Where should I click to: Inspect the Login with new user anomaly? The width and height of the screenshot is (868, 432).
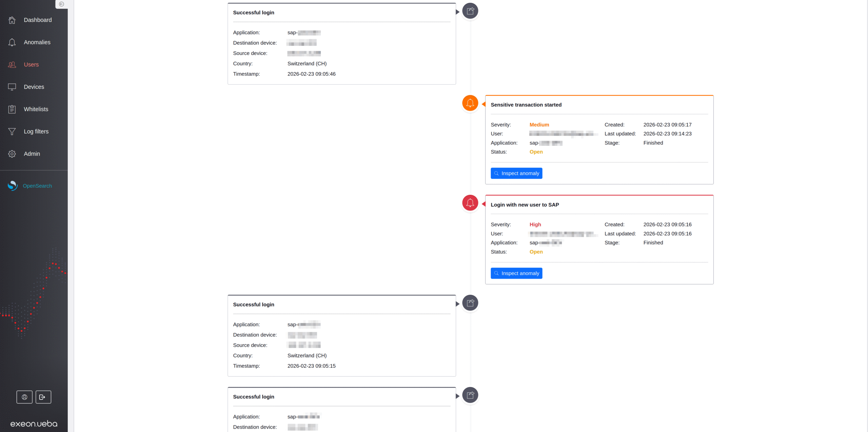(x=516, y=273)
